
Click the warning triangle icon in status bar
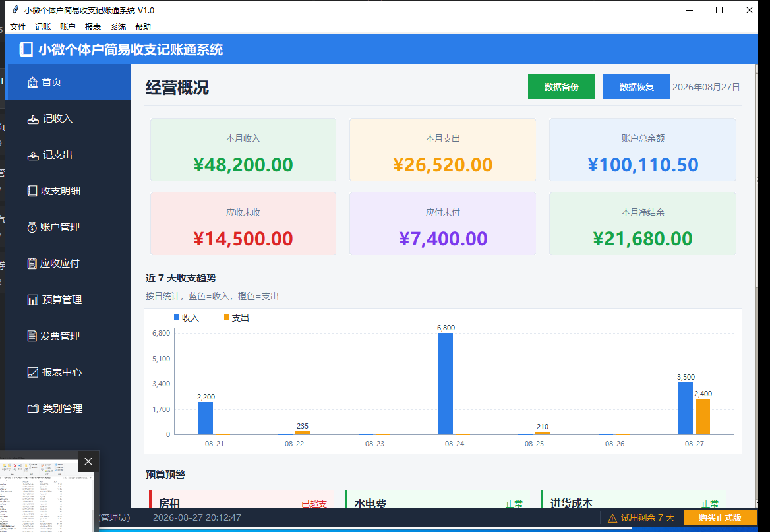click(x=612, y=518)
